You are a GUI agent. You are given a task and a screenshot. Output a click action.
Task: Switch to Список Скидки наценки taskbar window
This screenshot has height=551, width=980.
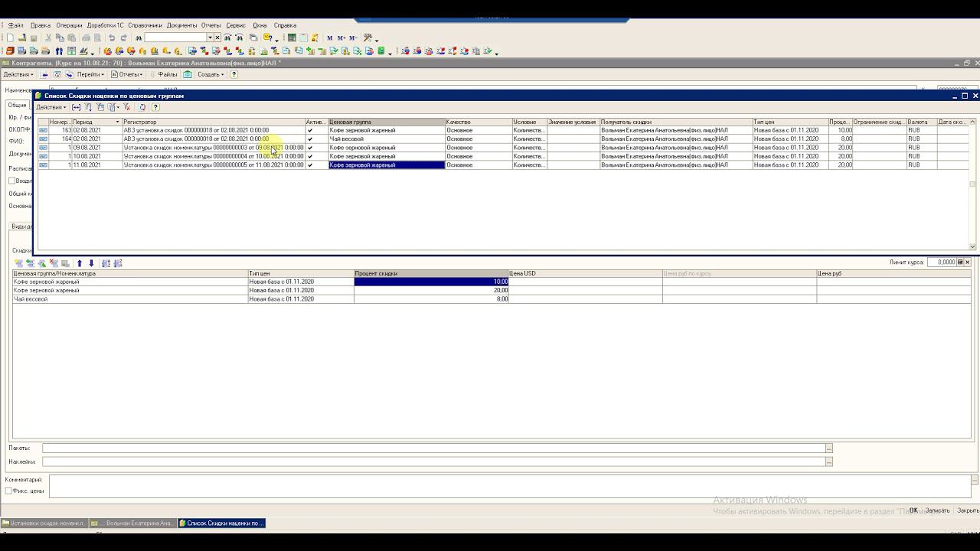pos(221,523)
